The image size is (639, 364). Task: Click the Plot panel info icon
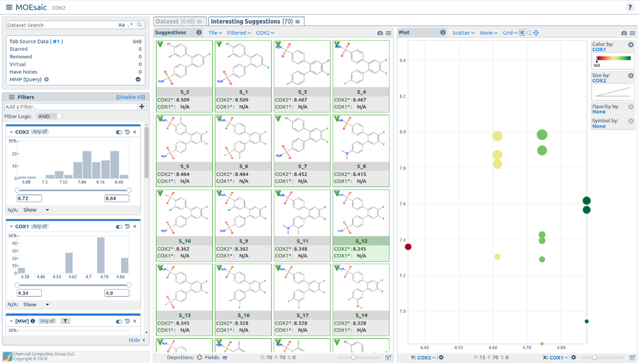click(443, 32)
